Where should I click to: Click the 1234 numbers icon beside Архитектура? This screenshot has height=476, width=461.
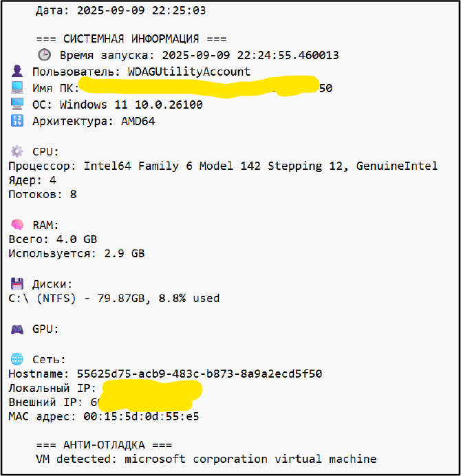coord(17,120)
